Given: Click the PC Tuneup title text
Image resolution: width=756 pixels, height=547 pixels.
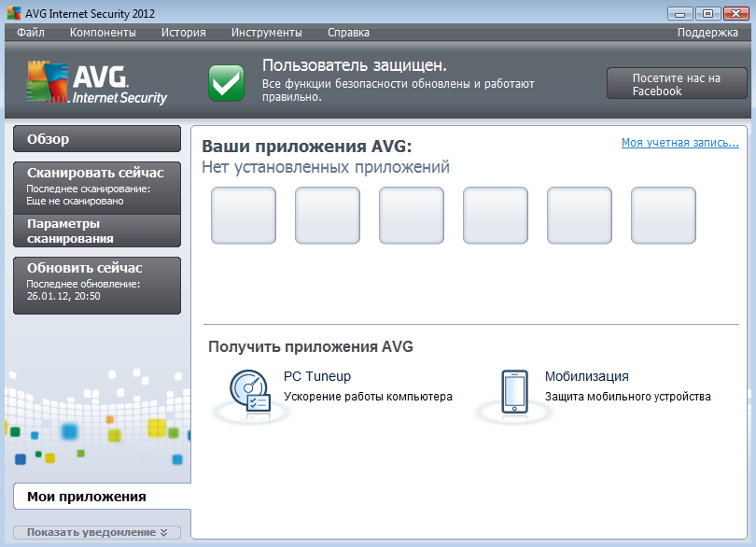Looking at the screenshot, I should pos(317,376).
